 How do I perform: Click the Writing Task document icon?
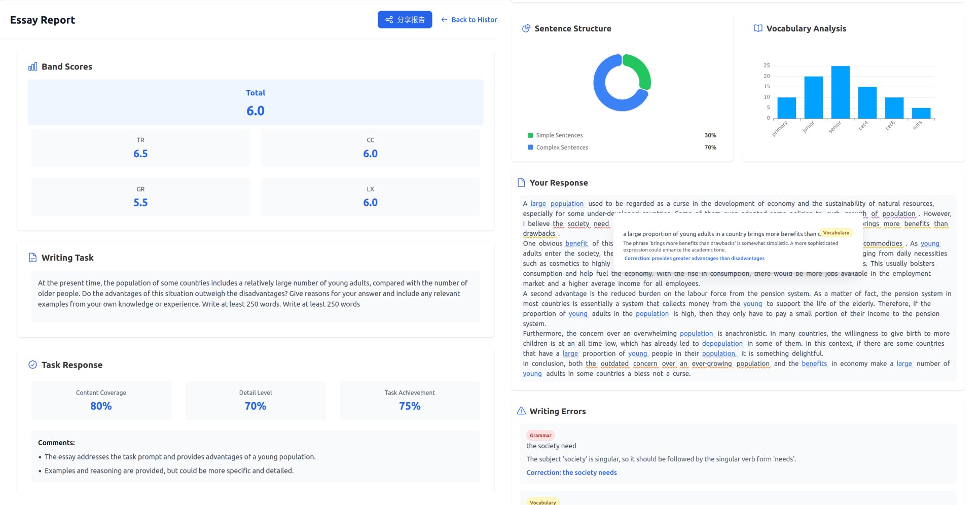point(33,258)
